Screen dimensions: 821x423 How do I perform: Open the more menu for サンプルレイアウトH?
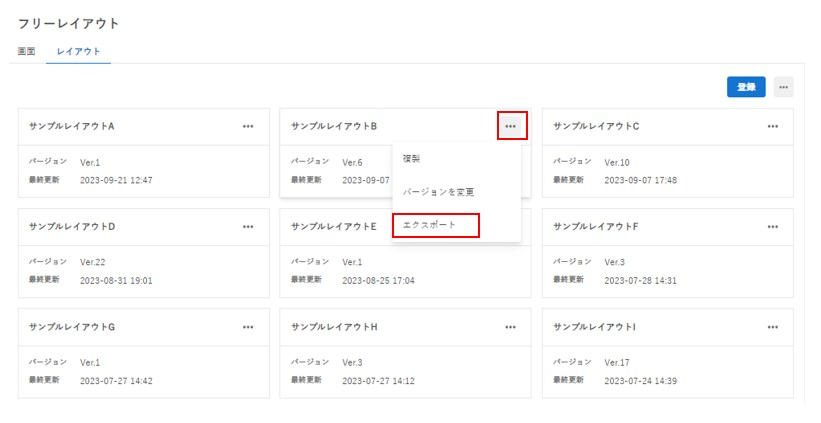511,327
